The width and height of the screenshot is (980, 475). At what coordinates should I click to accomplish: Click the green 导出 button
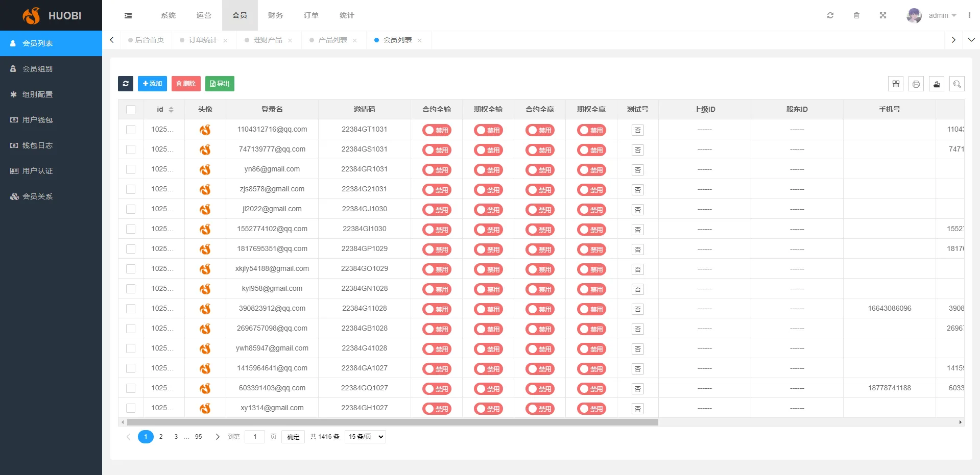tap(220, 84)
